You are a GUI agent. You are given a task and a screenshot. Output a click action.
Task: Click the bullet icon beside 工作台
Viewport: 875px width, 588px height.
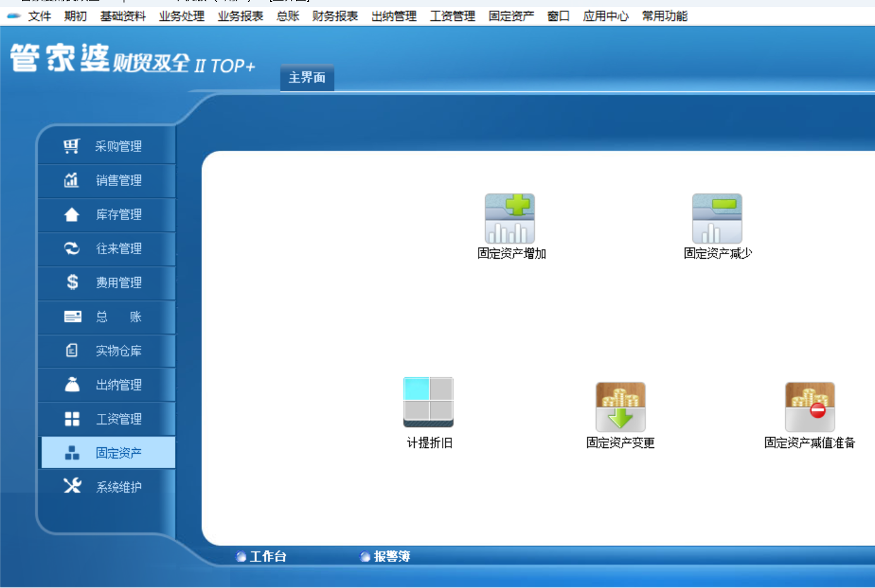click(x=241, y=556)
